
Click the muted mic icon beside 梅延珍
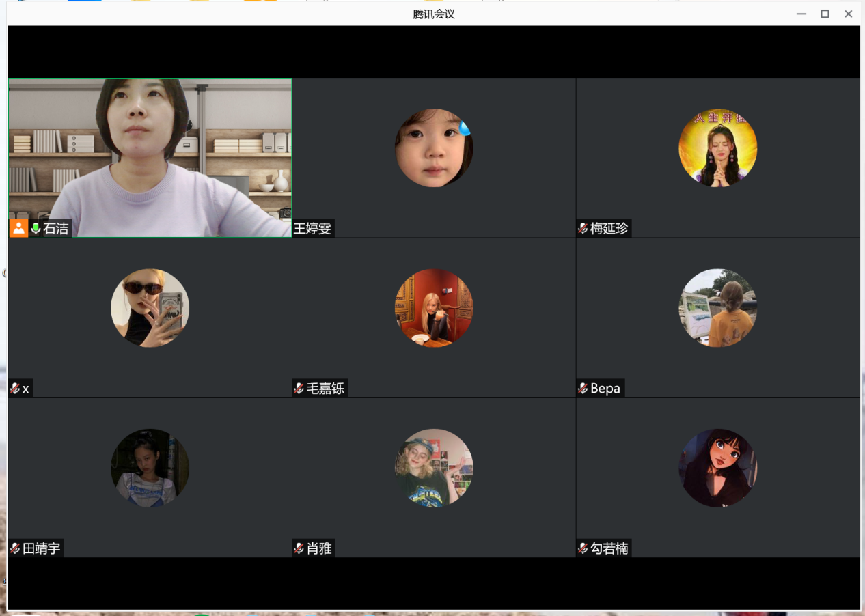[x=583, y=229]
